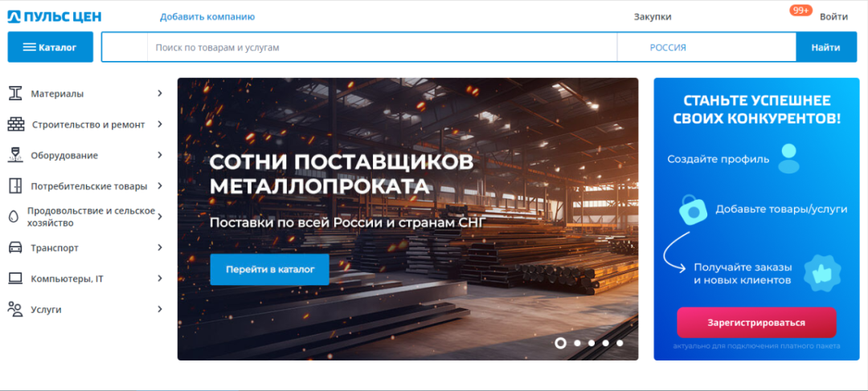Click the Добавьте товары/услуги text
The width and height of the screenshot is (868, 391).
click(x=782, y=209)
